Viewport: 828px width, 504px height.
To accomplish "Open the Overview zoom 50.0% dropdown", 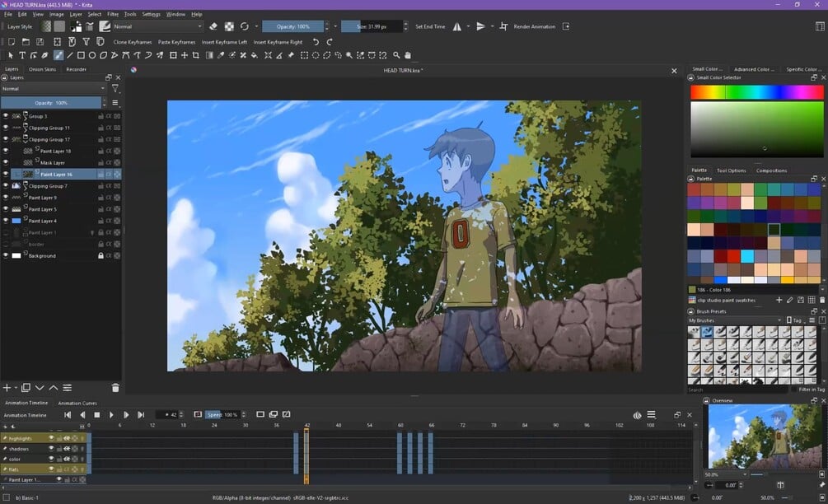I will click(727, 474).
